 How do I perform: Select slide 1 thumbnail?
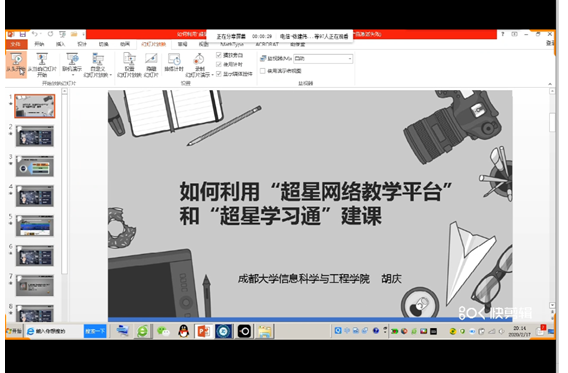pyautogui.click(x=35, y=106)
